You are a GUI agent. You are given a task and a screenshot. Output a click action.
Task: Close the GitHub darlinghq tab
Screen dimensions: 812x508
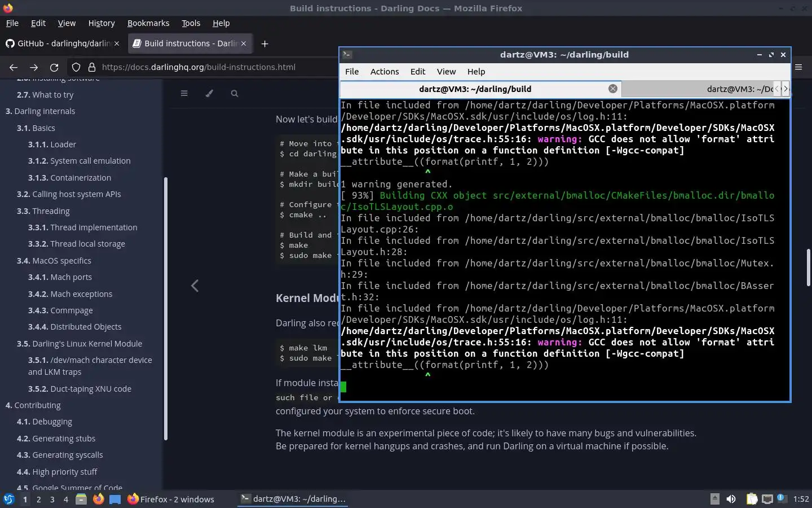click(x=117, y=43)
